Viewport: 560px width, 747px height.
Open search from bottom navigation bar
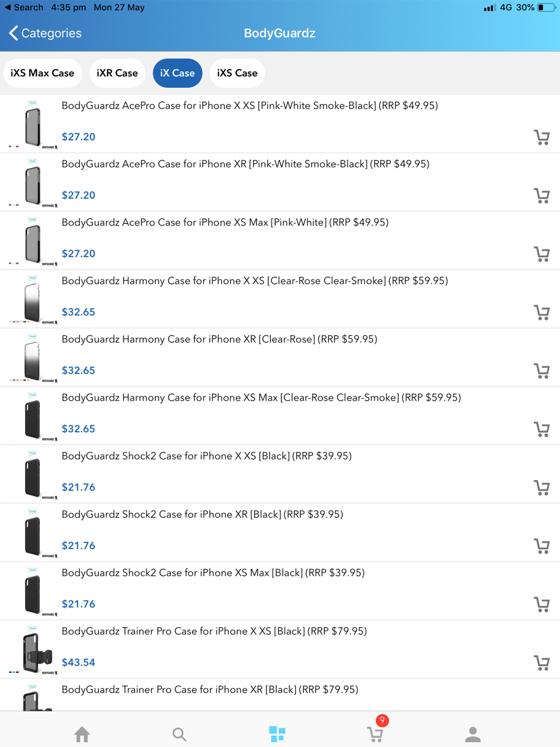click(179, 734)
